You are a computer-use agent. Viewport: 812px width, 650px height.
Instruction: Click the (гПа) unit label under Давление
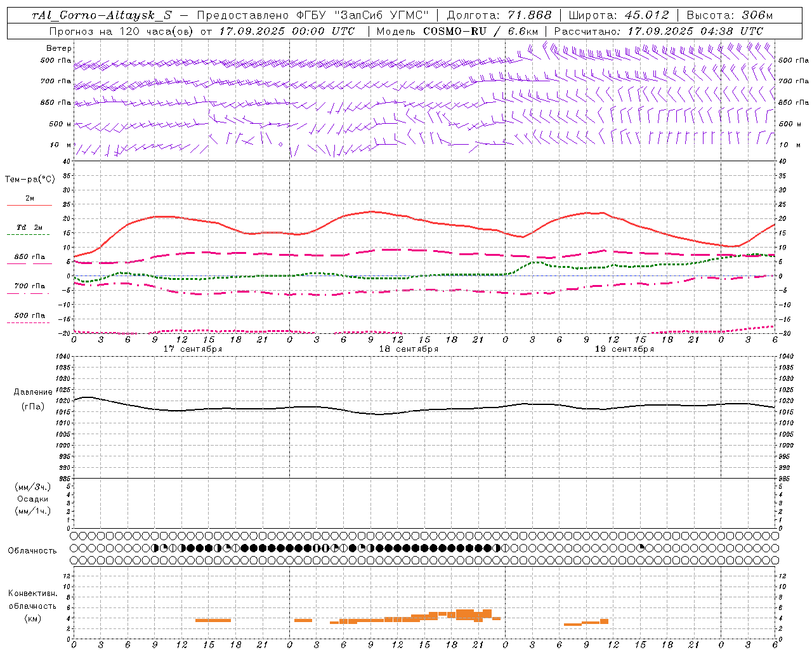pos(33,407)
